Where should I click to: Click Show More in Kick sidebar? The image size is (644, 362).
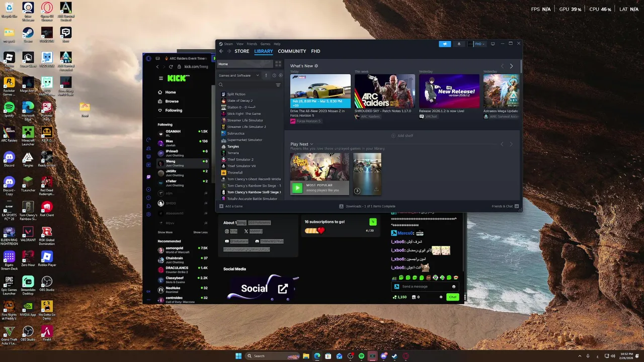click(165, 232)
